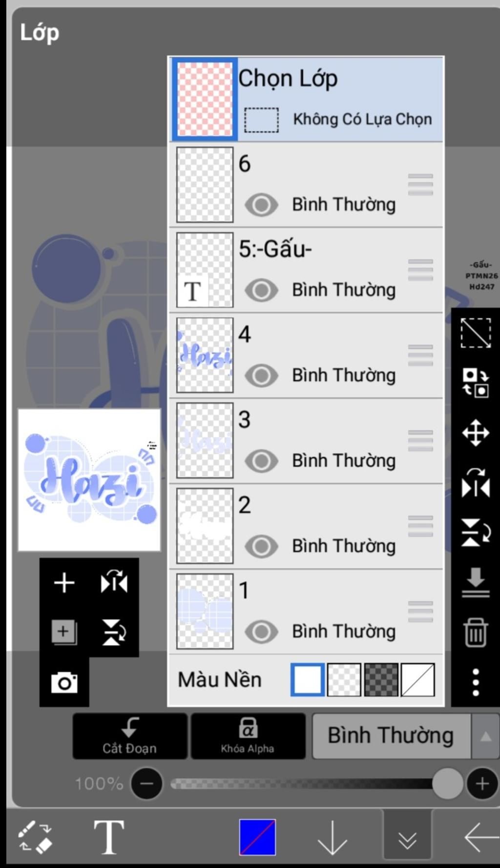Open the three-dot more options menu
The width and height of the screenshot is (500, 868).
[476, 682]
